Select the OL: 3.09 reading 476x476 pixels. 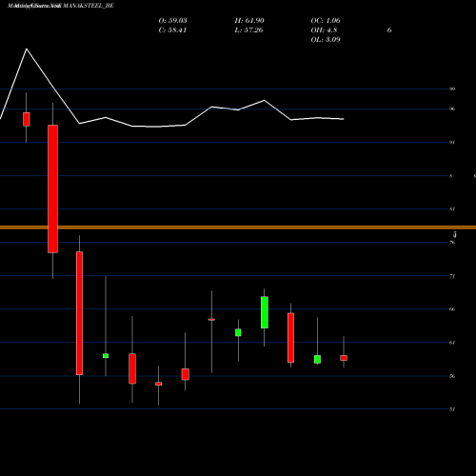[x=326, y=40]
